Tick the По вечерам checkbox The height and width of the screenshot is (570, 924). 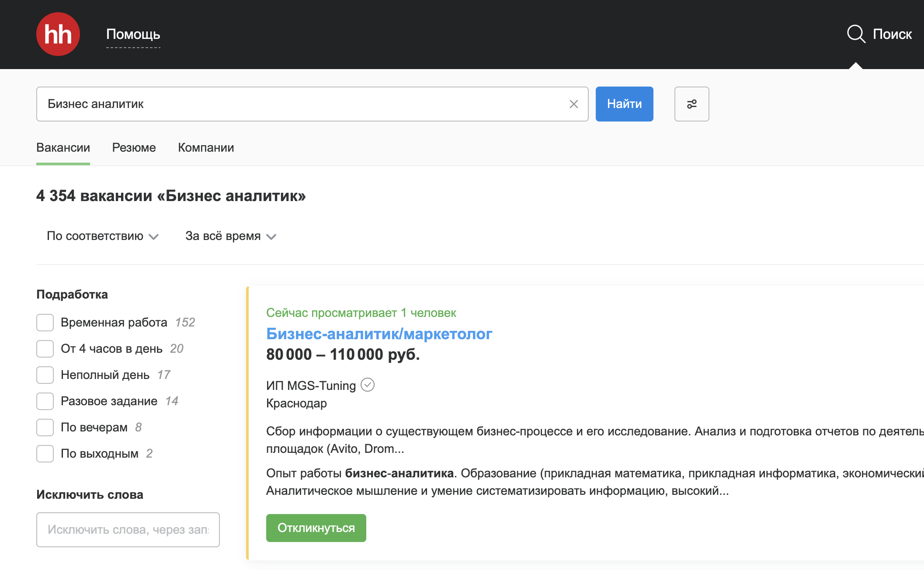pos(45,427)
